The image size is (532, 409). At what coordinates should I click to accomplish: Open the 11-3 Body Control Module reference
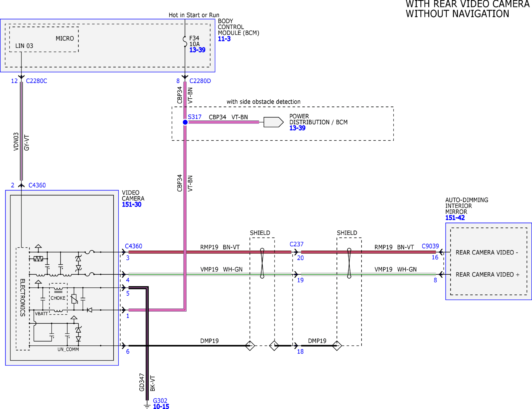point(224,39)
